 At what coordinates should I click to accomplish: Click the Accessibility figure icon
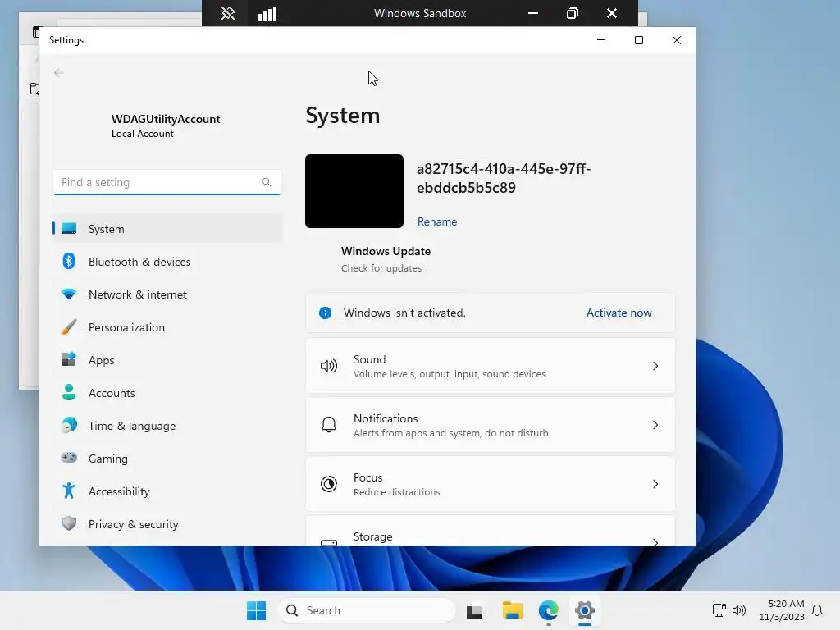click(69, 491)
